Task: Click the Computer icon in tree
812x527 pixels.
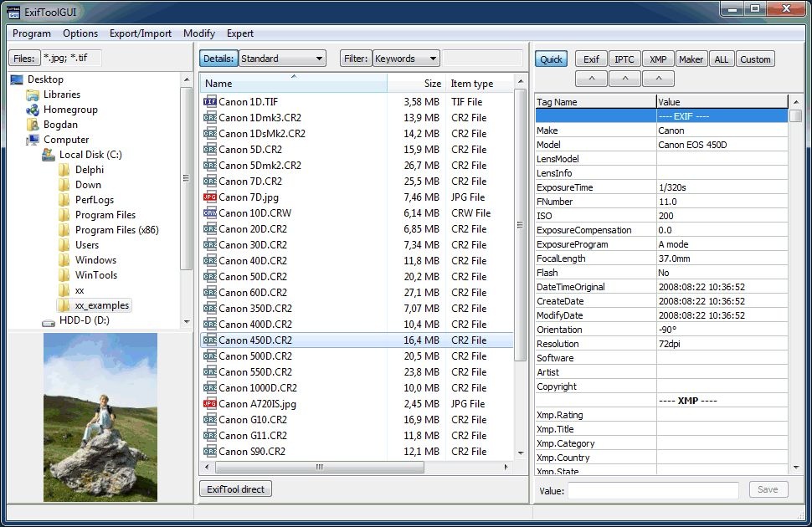Action: 33,140
